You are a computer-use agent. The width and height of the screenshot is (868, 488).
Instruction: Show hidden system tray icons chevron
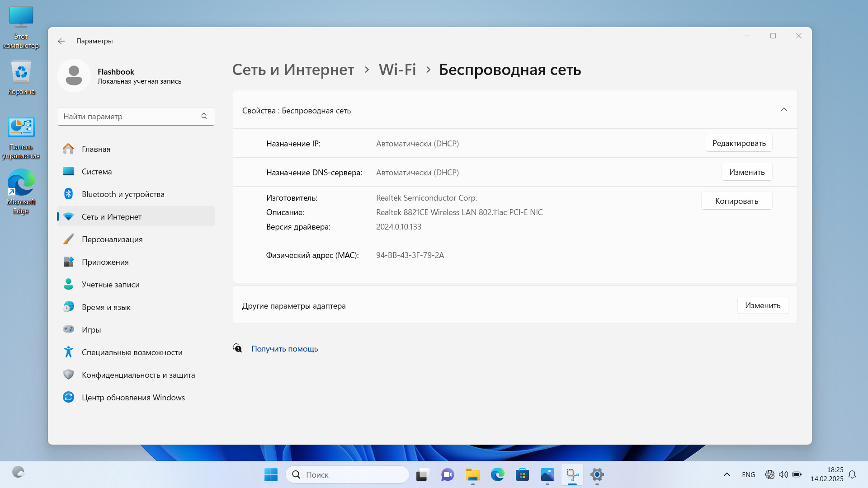point(726,474)
